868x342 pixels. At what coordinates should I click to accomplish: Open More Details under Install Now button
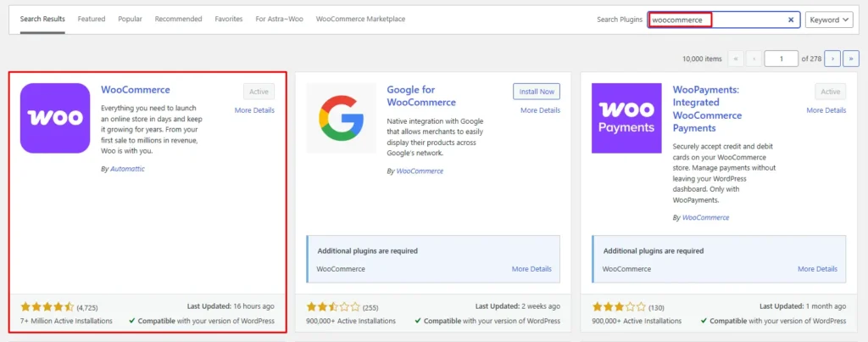pyautogui.click(x=540, y=110)
